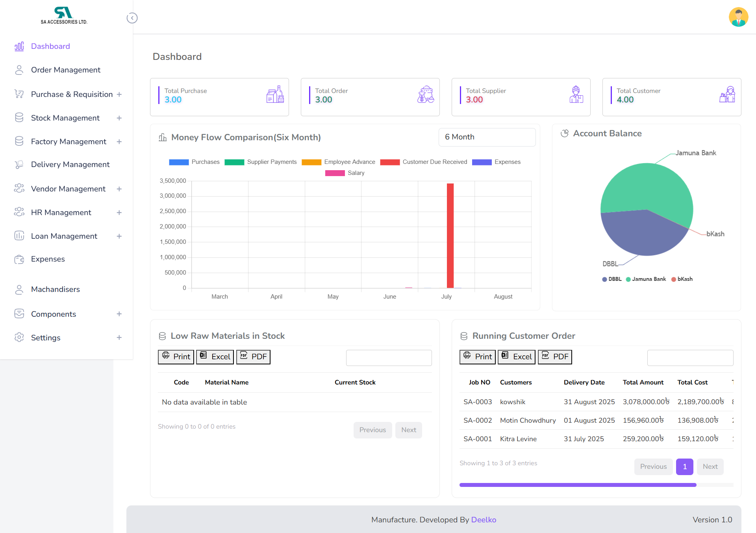Export Running Customer Order to Excel
756x533 pixels.
[516, 357]
